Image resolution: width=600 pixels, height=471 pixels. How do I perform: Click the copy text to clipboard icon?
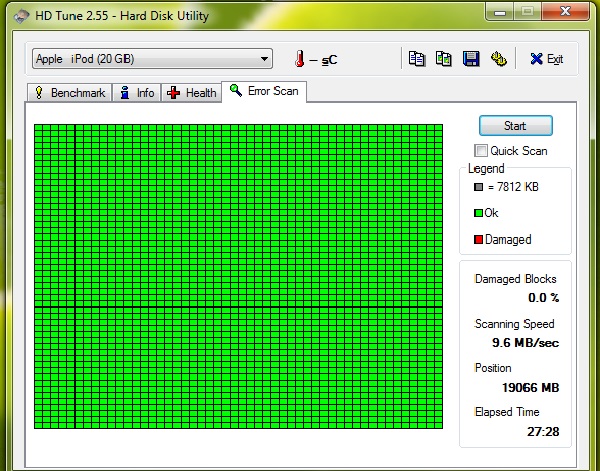417,59
